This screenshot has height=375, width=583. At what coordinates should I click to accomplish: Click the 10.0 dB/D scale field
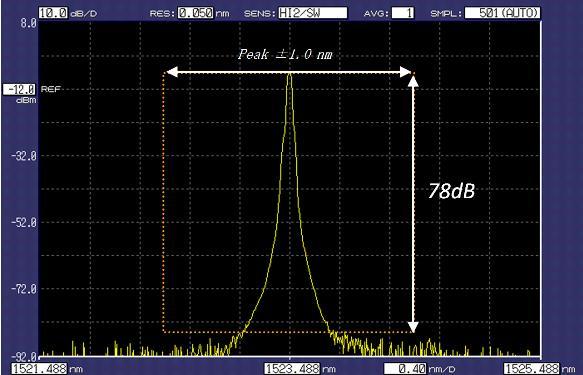pos(53,13)
